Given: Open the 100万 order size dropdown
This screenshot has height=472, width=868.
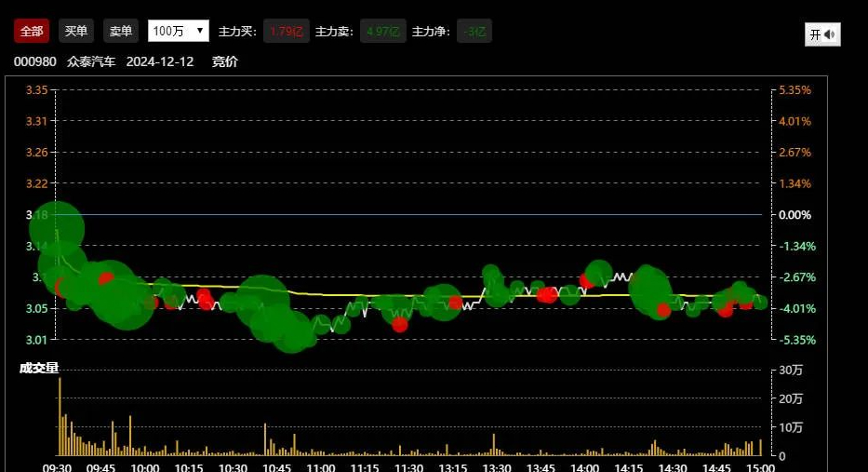Looking at the screenshot, I should pos(179,31).
